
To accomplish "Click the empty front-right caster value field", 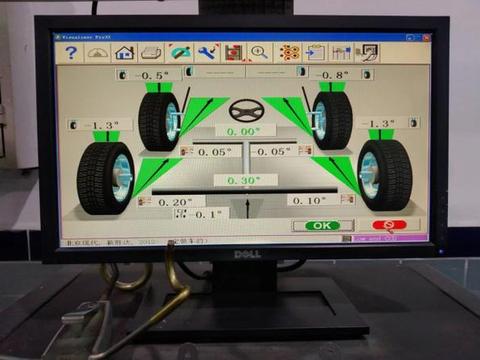I will pyautogui.click(x=271, y=71).
